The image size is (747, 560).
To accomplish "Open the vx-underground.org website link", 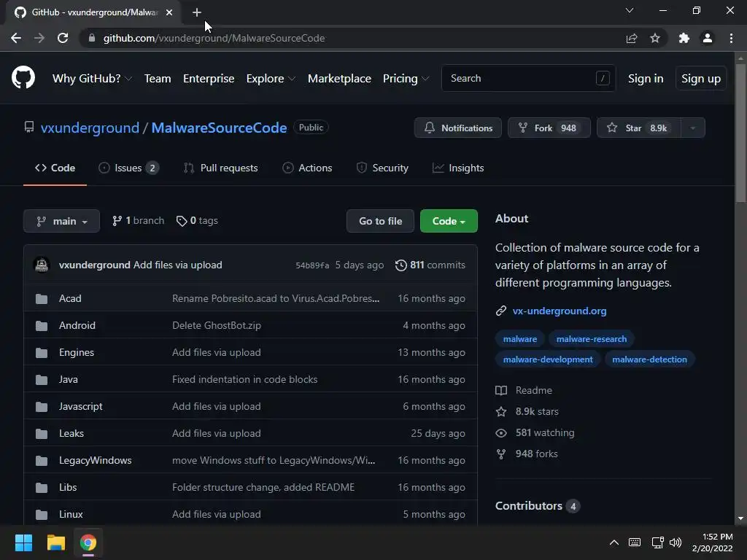I will click(x=560, y=311).
